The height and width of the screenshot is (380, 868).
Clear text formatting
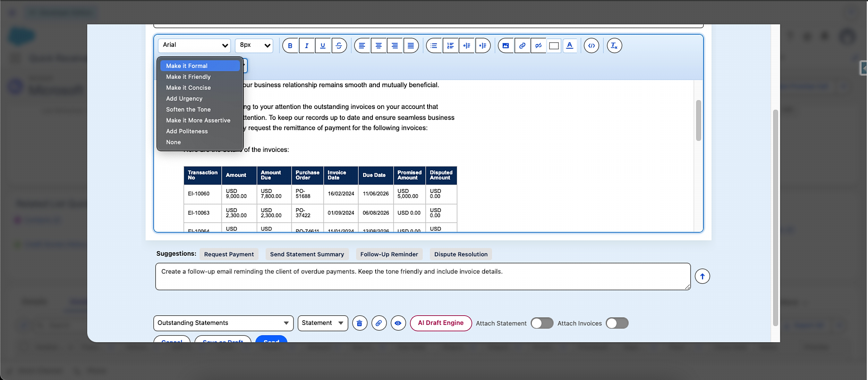click(x=615, y=46)
